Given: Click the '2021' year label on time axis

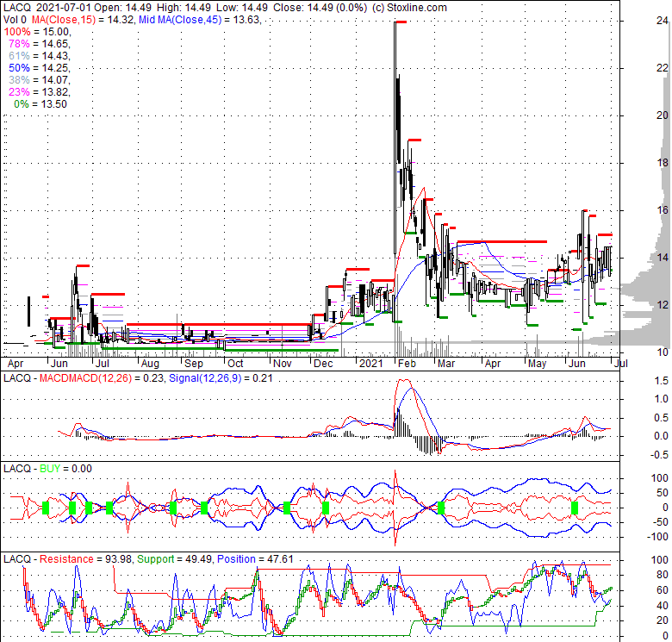Looking at the screenshot, I should (x=371, y=364).
